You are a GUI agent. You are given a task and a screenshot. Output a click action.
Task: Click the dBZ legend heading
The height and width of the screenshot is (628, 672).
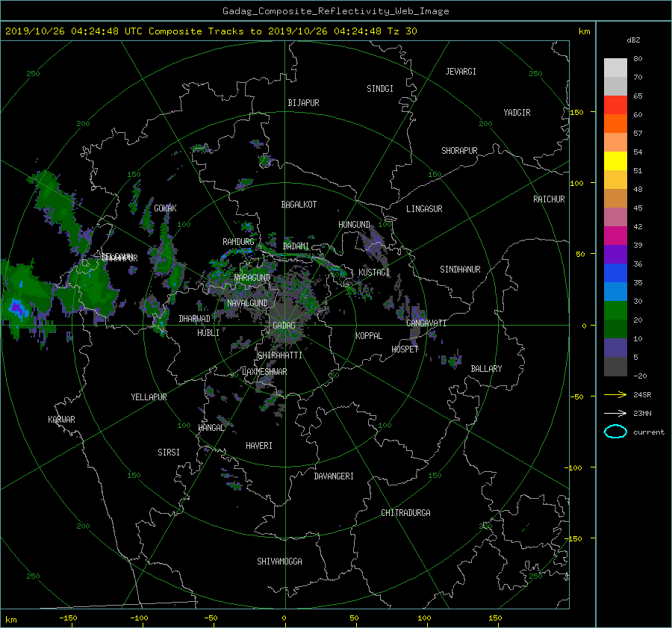[x=633, y=40]
